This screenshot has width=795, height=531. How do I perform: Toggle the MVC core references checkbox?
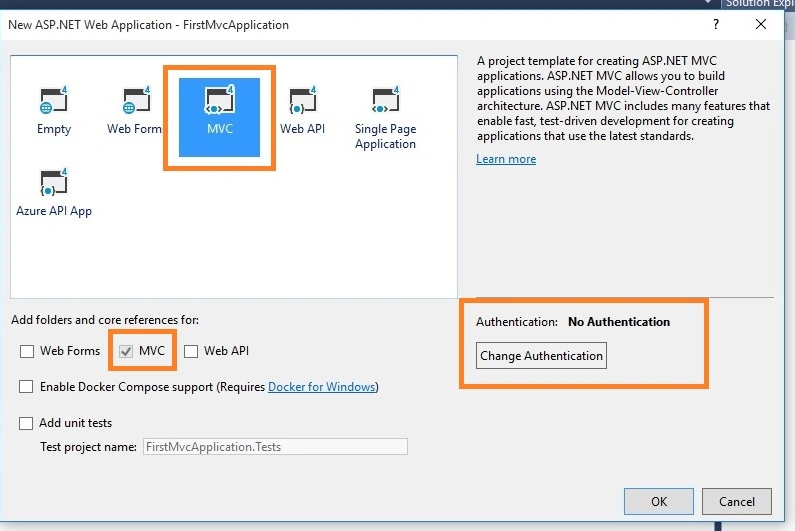126,351
